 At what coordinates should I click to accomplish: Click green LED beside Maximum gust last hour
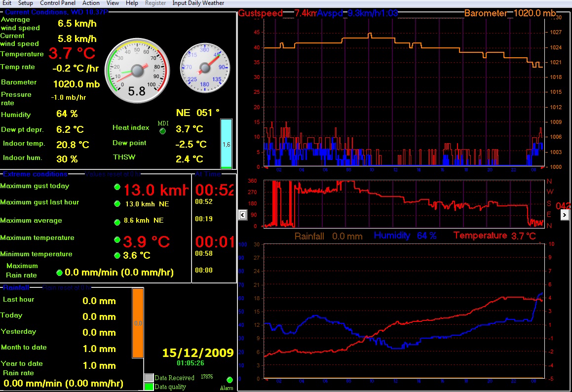click(x=117, y=203)
